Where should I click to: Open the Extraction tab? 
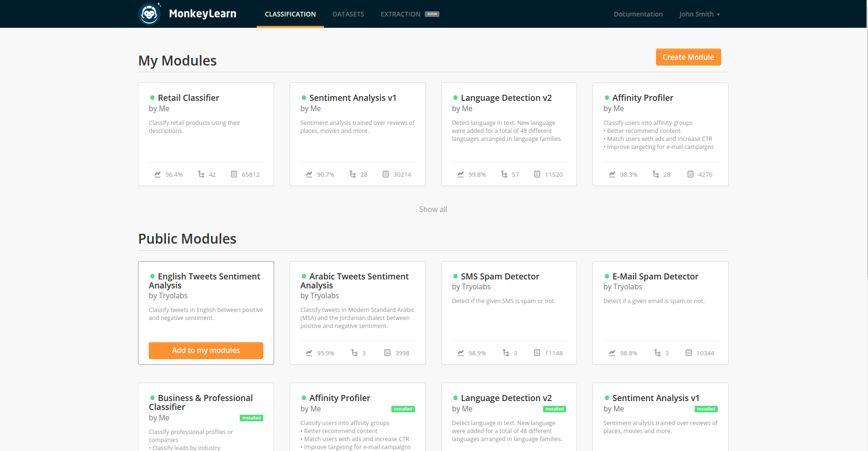click(400, 14)
